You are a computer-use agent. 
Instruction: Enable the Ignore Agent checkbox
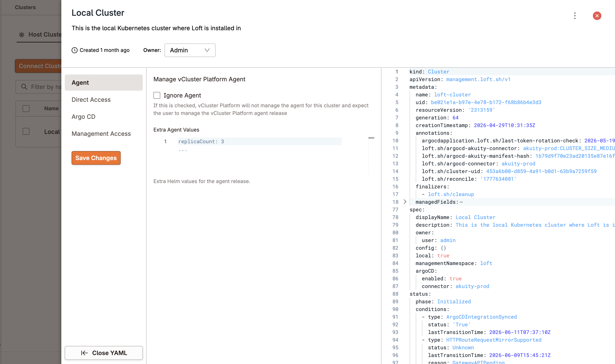(157, 95)
